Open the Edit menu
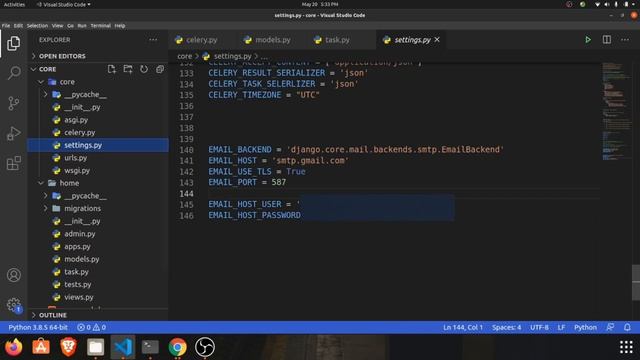The image size is (640, 360). coord(18,25)
